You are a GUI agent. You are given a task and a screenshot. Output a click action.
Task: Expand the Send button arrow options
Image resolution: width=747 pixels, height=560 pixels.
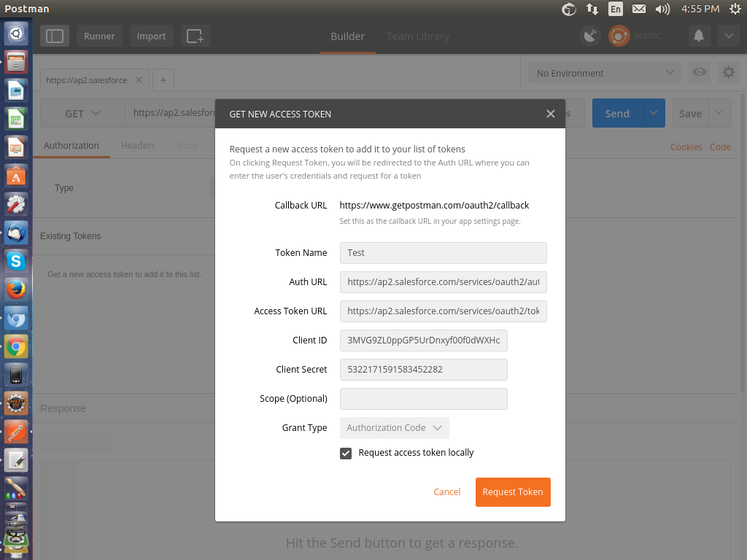pos(654,113)
